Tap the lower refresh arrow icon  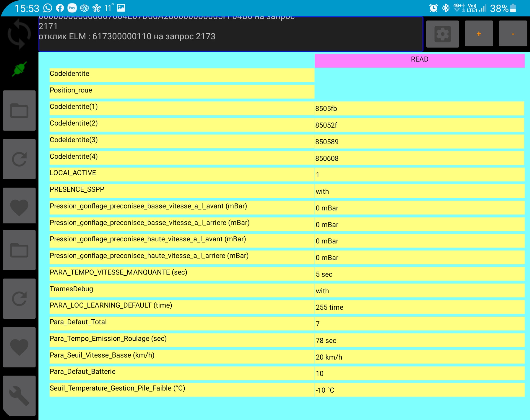coord(19,298)
